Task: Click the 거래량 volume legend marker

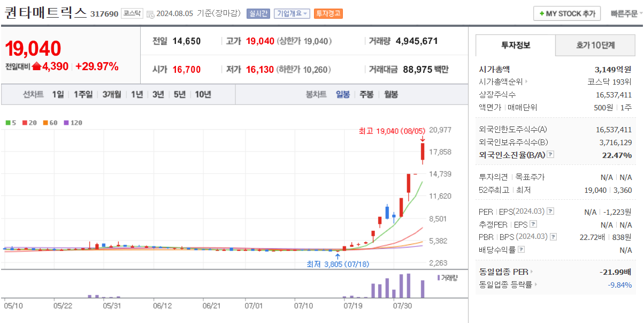Action: [x=439, y=277]
